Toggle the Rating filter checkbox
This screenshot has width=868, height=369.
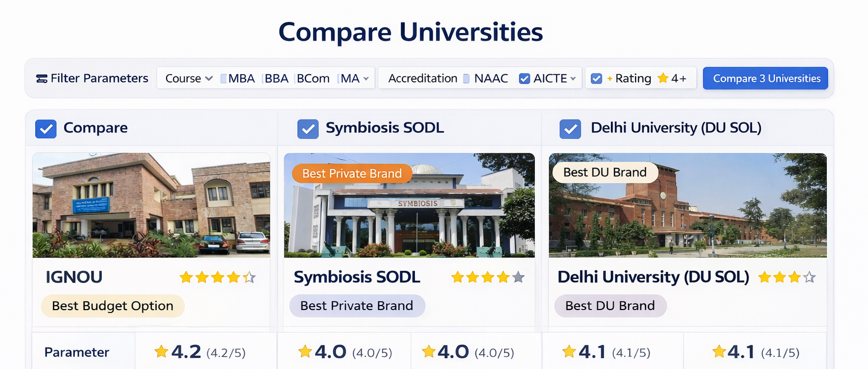click(x=596, y=78)
